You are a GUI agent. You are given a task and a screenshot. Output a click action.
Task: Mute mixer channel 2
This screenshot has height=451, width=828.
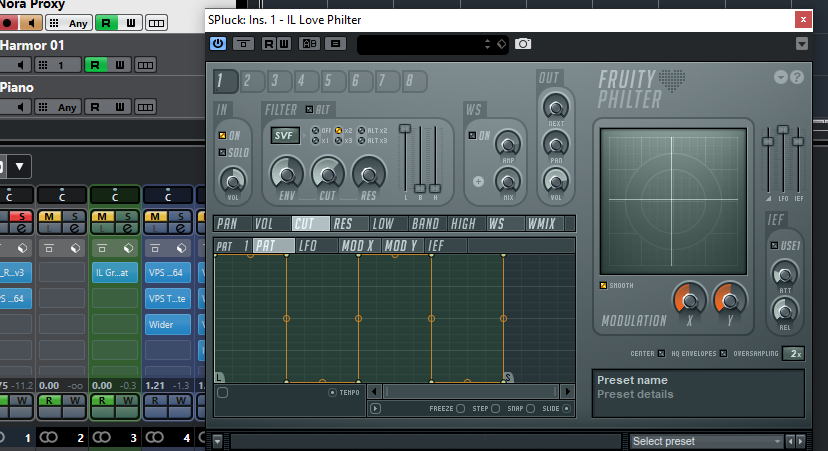point(49,216)
